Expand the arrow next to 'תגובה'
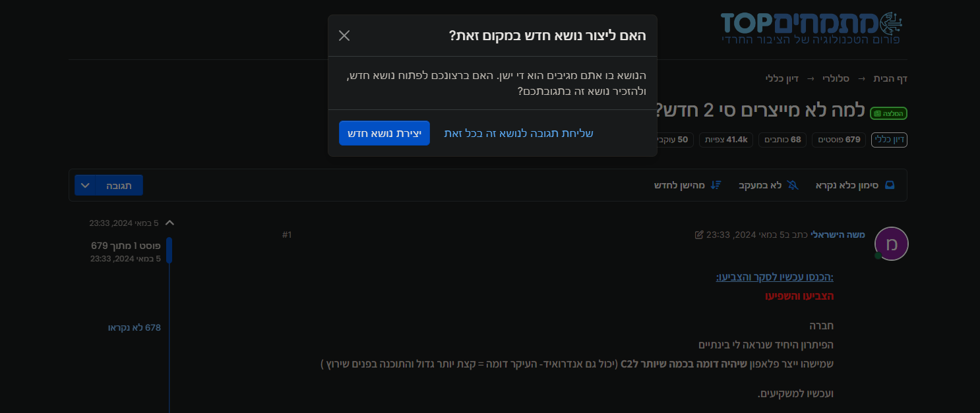Image resolution: width=980 pixels, height=413 pixels. (x=85, y=186)
